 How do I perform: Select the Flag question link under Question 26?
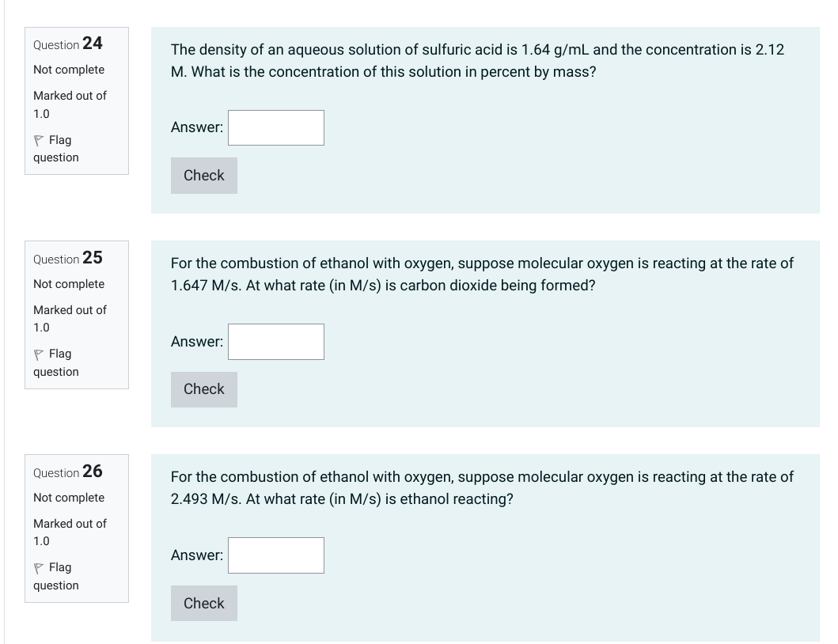(x=55, y=576)
